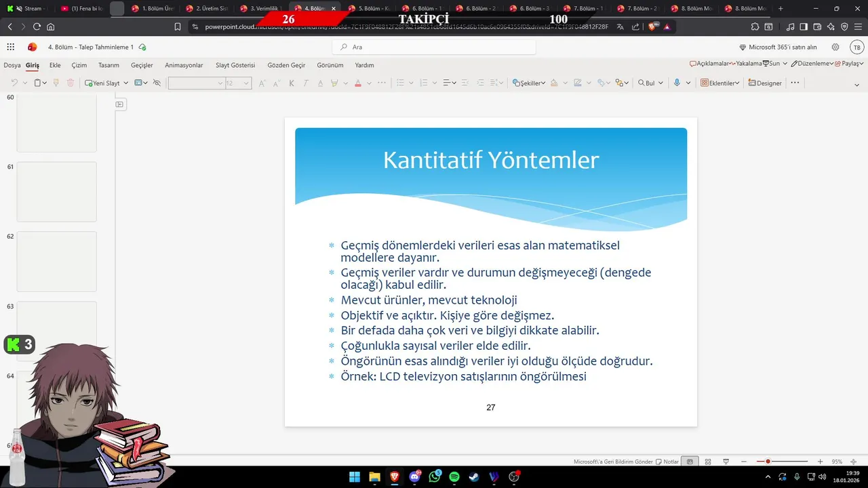Image resolution: width=868 pixels, height=488 pixels.
Task: Open the Eklentiler add-ins menu
Action: pyautogui.click(x=719, y=83)
